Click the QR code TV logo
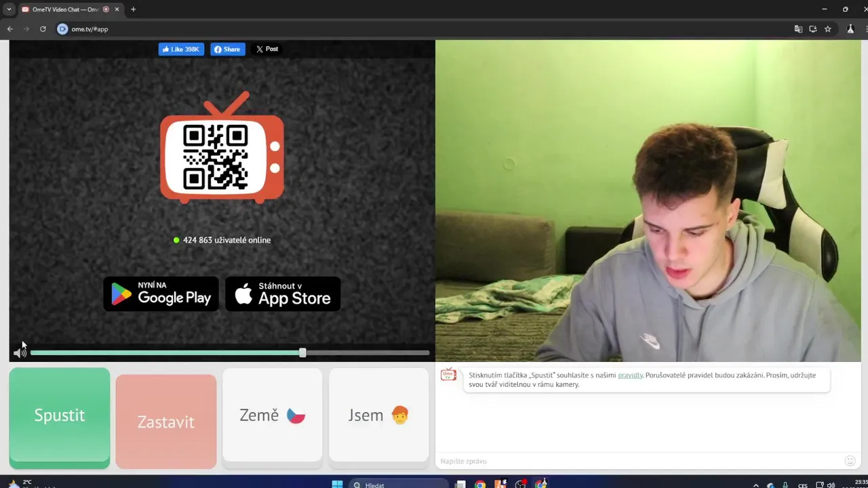The height and width of the screenshot is (488, 868). [x=222, y=148]
